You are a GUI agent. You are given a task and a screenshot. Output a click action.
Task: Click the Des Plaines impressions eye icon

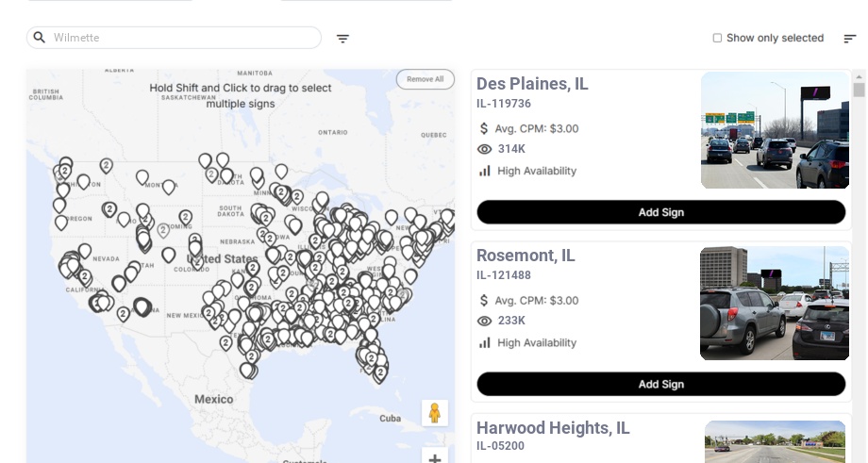485,149
